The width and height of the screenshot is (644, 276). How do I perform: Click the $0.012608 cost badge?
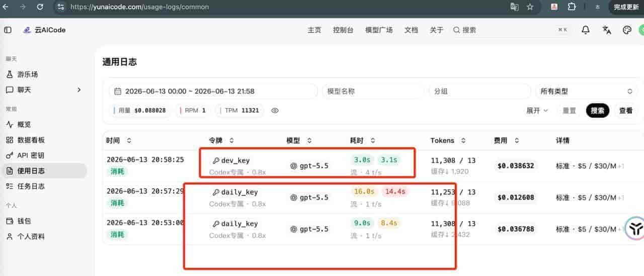[x=516, y=198]
